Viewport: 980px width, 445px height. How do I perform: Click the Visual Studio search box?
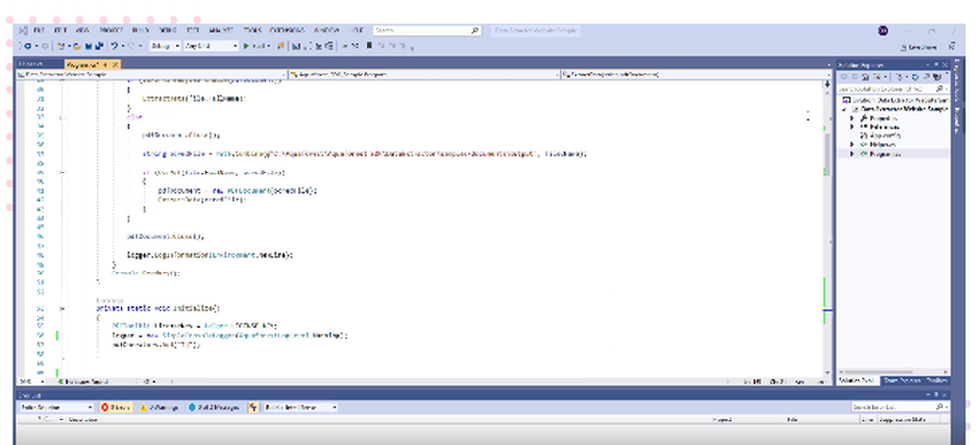click(x=427, y=30)
